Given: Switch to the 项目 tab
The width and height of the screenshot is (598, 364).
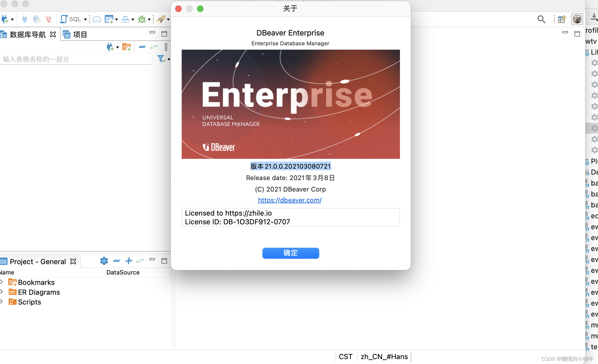Looking at the screenshot, I should click(x=75, y=35).
